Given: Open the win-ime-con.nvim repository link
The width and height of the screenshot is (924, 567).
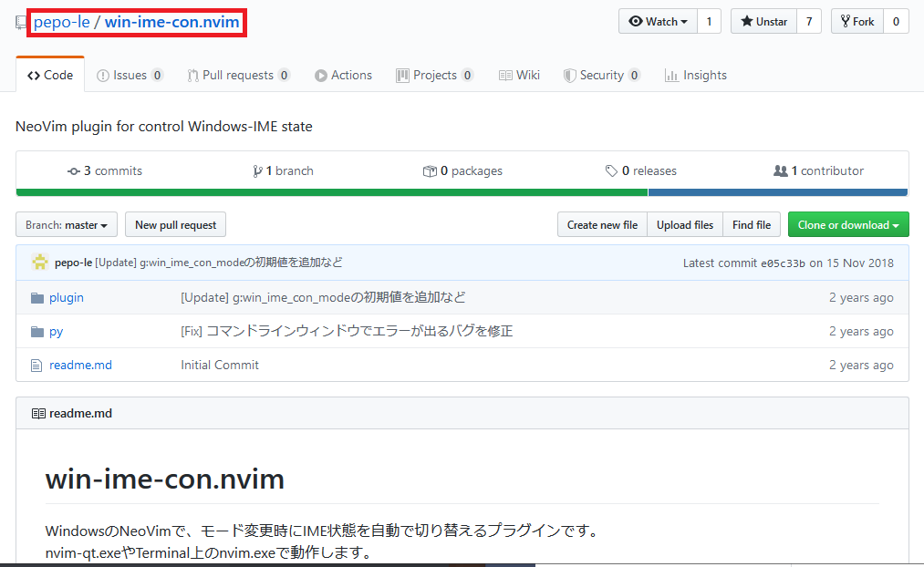Looking at the screenshot, I should point(172,23).
